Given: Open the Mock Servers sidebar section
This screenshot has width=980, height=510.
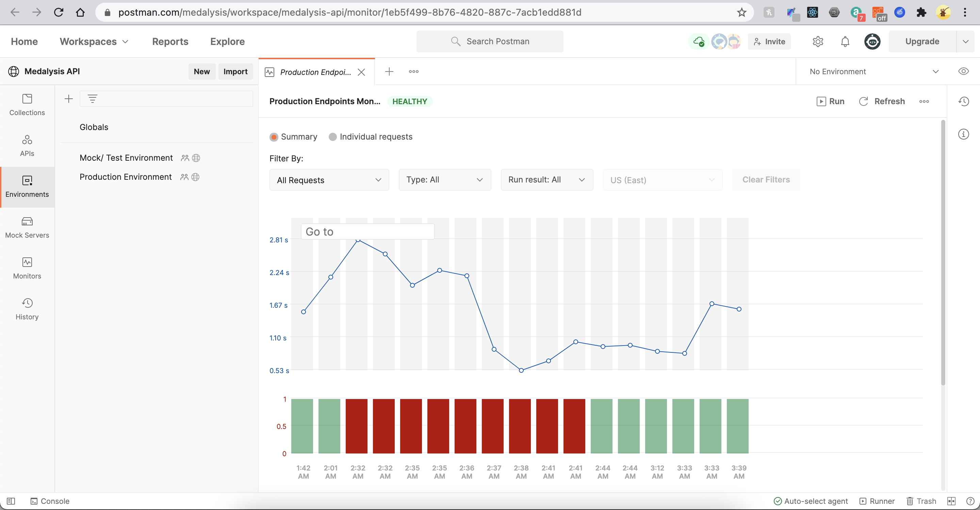Looking at the screenshot, I should [x=27, y=227].
